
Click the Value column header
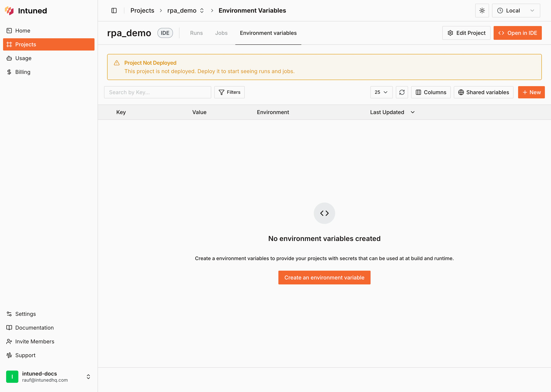tap(199, 112)
